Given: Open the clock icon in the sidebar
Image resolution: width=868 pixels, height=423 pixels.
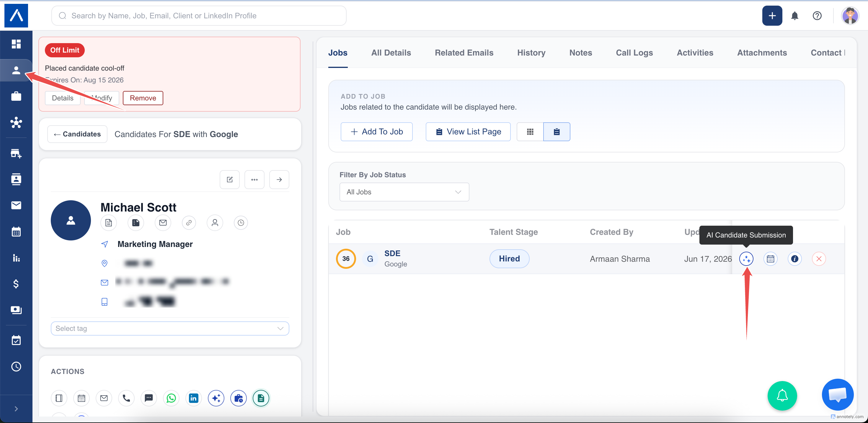Looking at the screenshot, I should coord(16,366).
